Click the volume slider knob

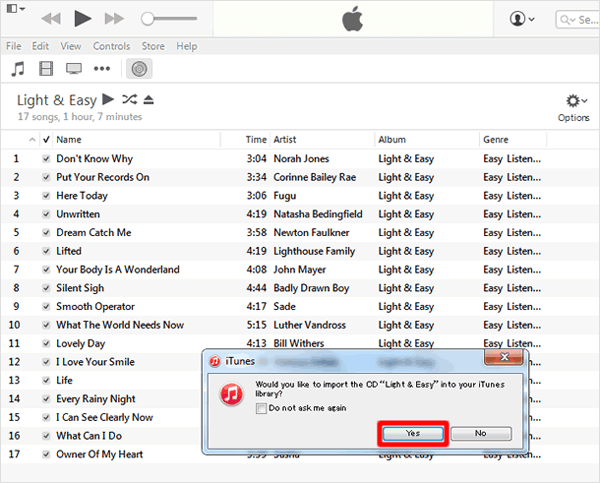tap(147, 18)
